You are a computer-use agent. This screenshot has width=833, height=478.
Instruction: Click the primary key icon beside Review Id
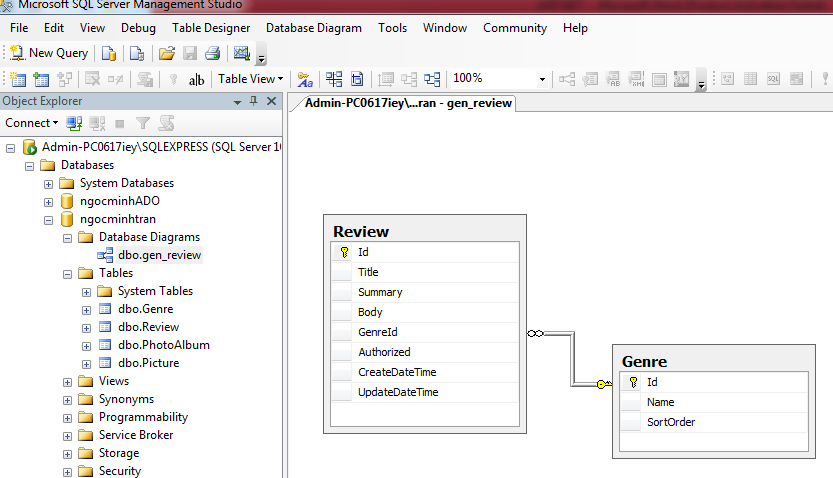pos(344,252)
